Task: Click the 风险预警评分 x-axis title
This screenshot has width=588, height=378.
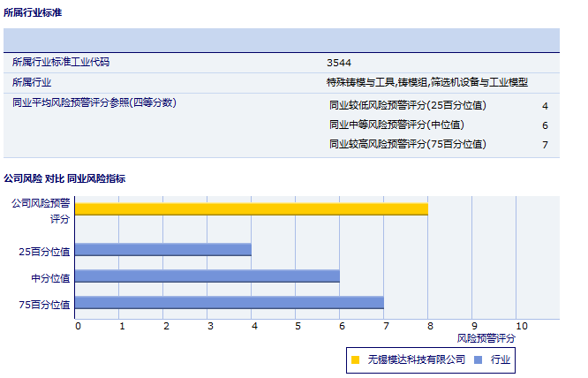Action: (486, 338)
